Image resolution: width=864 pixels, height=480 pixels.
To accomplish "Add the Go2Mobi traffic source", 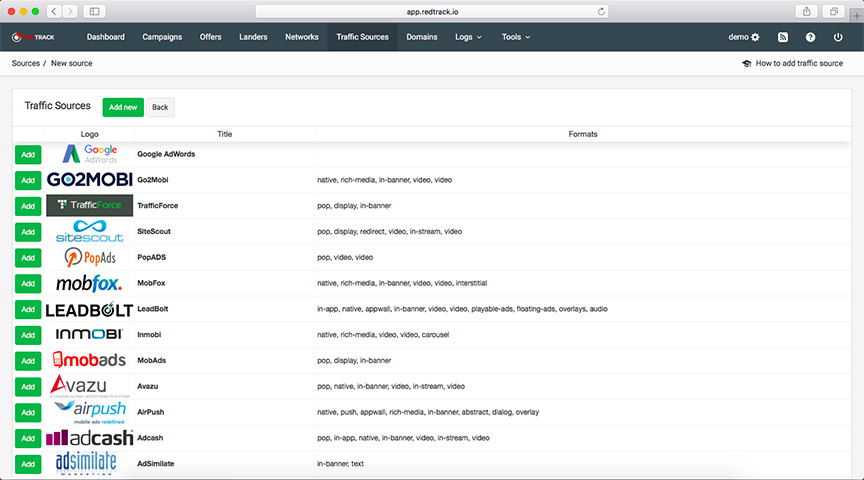I will pos(28,181).
